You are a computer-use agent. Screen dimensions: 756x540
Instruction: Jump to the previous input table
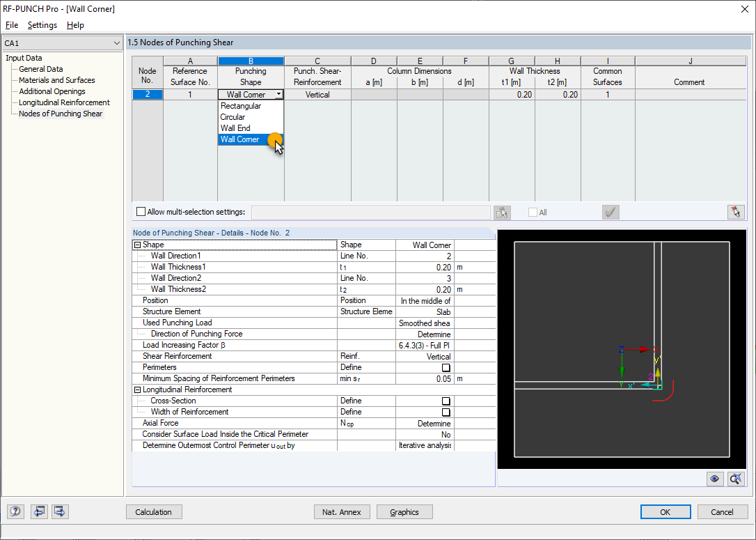click(39, 511)
